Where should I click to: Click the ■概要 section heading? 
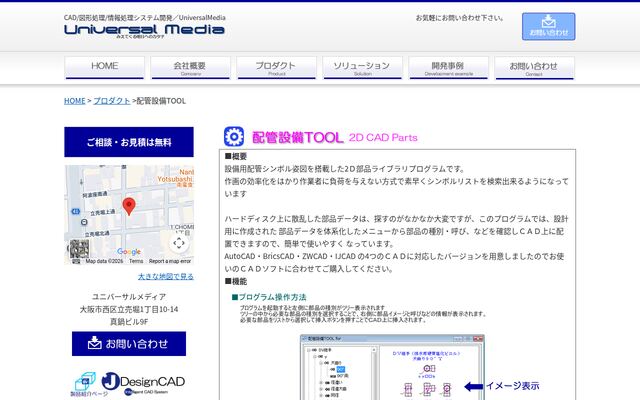(x=236, y=156)
